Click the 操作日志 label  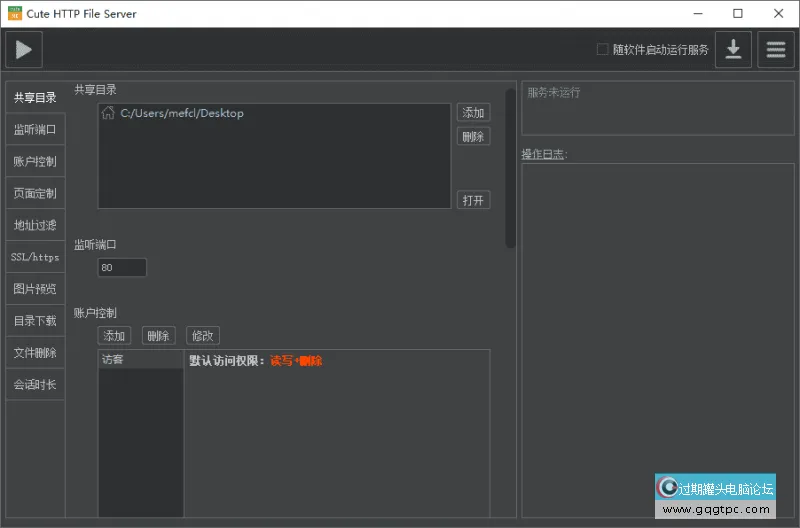click(544, 154)
